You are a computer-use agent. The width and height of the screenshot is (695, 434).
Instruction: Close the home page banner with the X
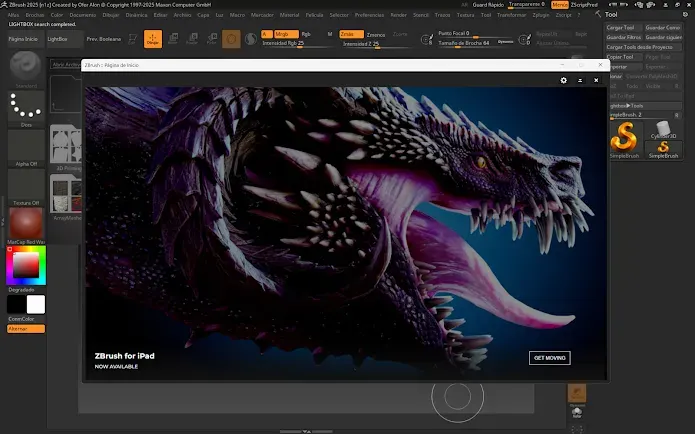tap(596, 80)
